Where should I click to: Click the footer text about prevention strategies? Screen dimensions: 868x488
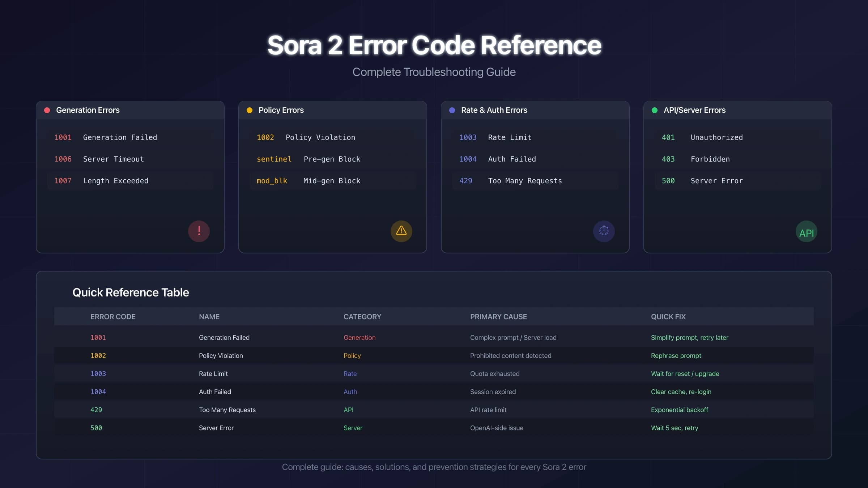pyautogui.click(x=434, y=467)
